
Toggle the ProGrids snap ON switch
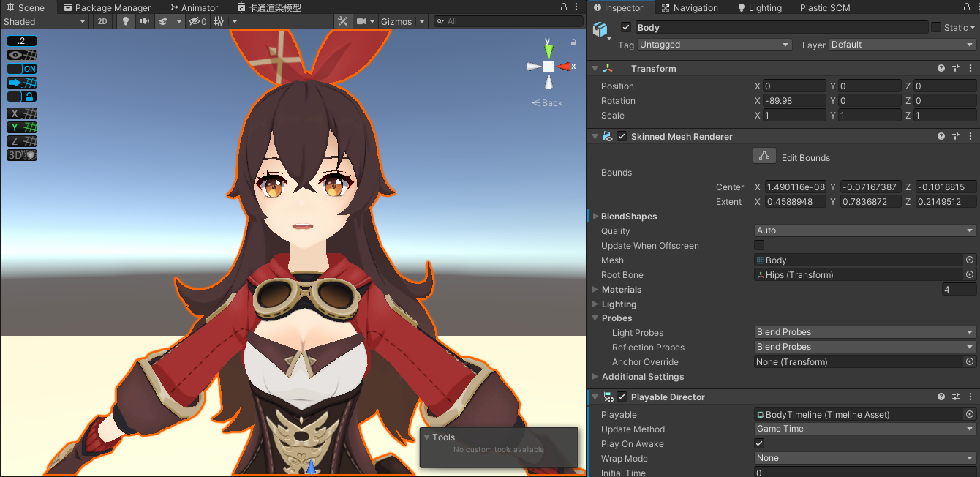22,69
